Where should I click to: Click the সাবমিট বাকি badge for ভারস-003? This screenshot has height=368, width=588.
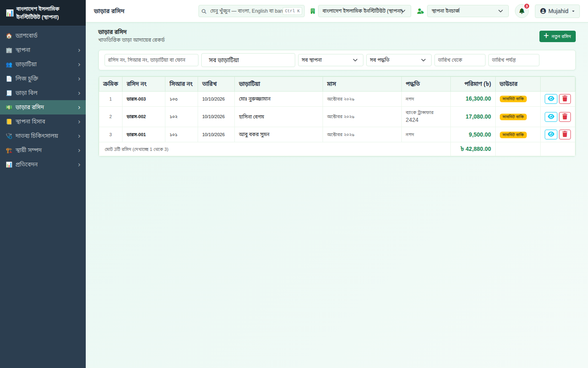coord(513,99)
